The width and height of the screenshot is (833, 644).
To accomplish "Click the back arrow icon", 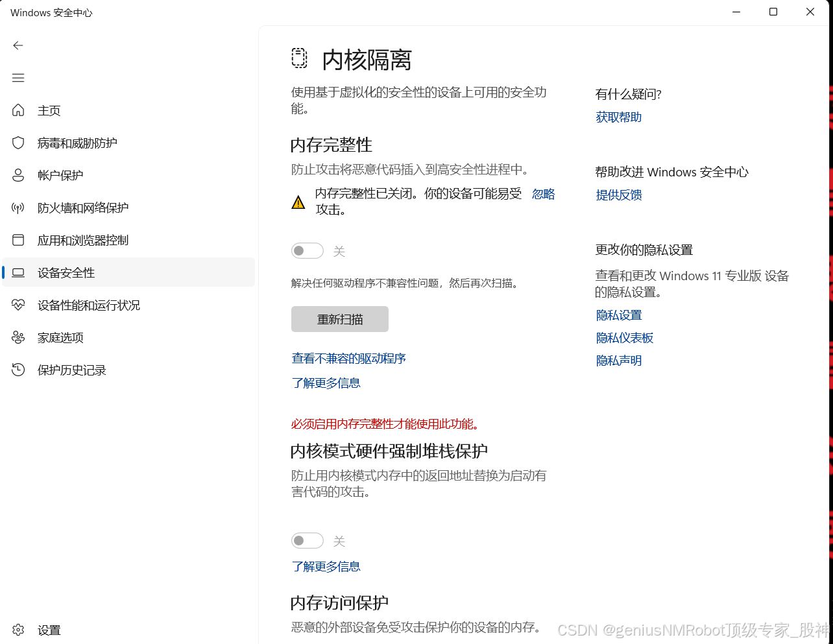I will click(x=18, y=45).
